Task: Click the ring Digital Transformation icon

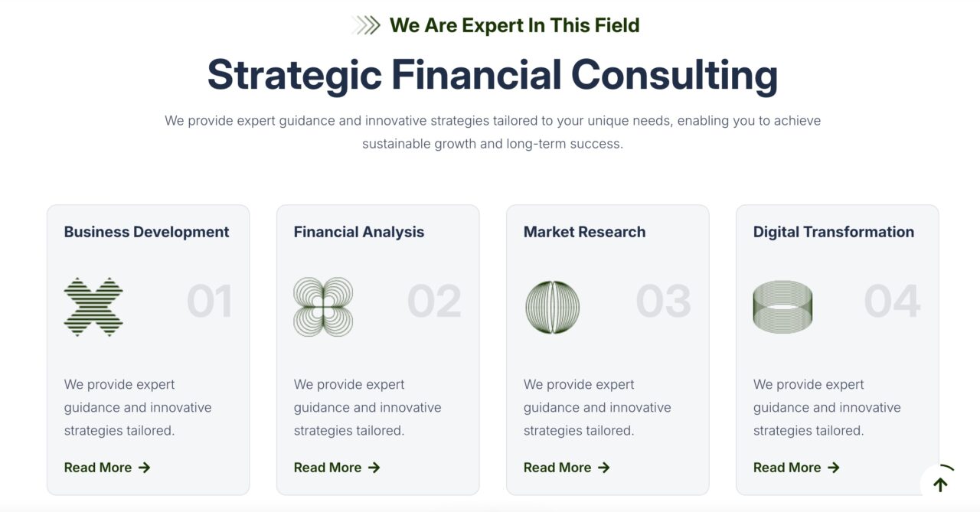Action: coord(782,307)
